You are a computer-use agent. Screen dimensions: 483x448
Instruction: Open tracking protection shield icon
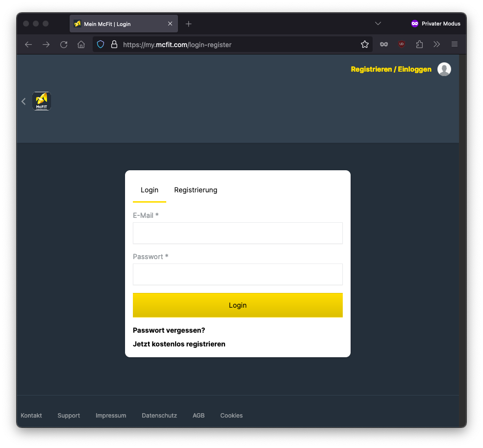tap(101, 44)
